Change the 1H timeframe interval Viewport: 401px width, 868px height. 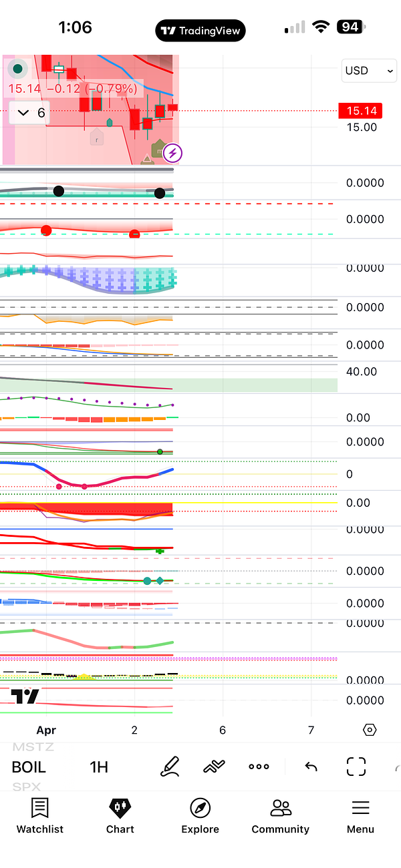click(x=99, y=767)
